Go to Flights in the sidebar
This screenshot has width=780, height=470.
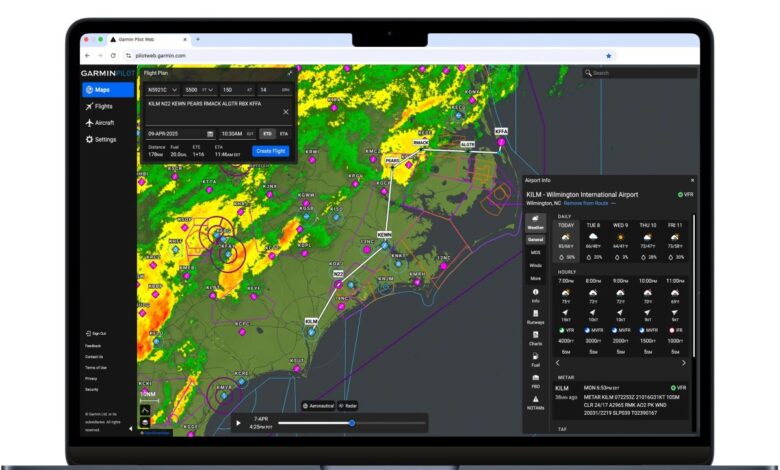pos(103,105)
